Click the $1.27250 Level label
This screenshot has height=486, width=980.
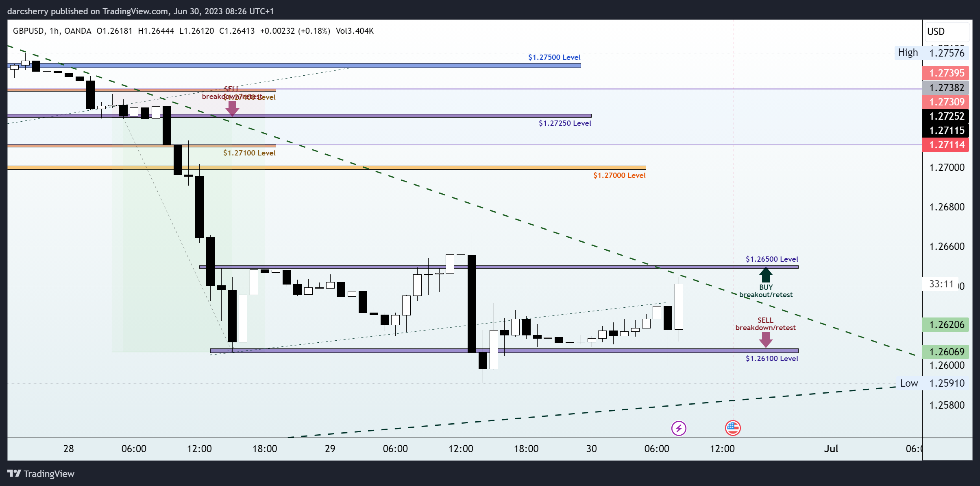565,123
